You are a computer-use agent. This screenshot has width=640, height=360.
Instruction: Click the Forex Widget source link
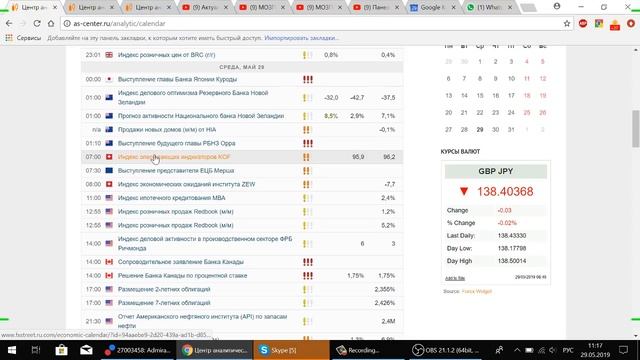tap(477, 291)
